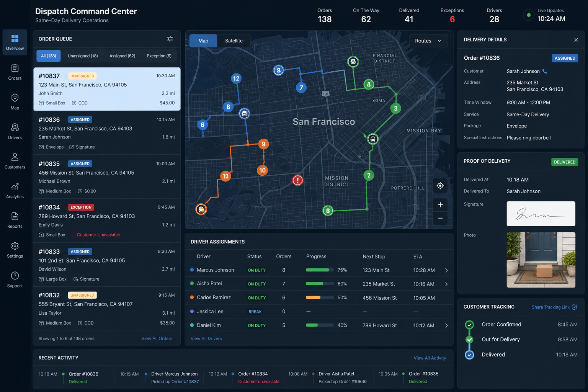Open the Support sidebar section

point(15,279)
